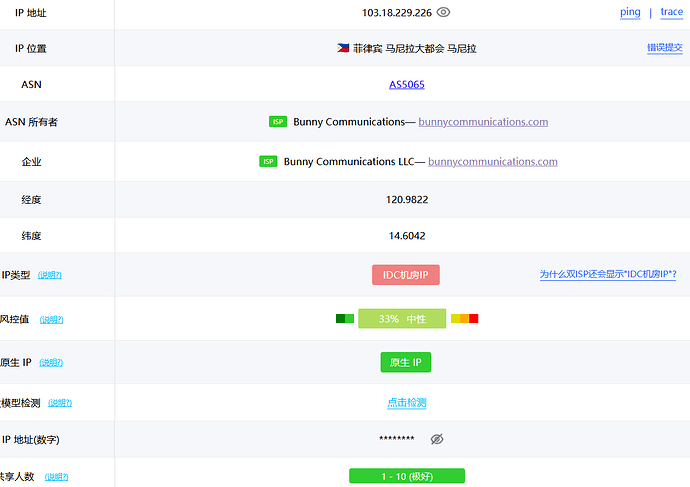Click the ASN 所有者 row label
The image size is (690, 487).
pos(31,122)
